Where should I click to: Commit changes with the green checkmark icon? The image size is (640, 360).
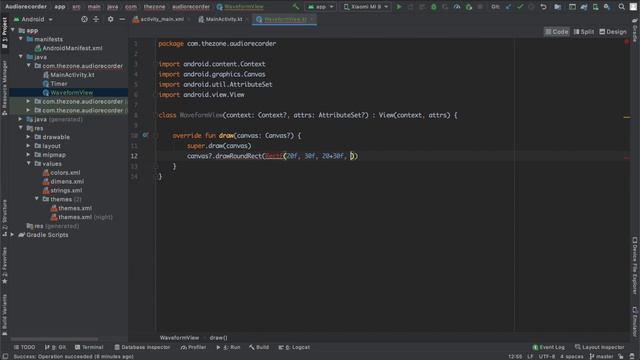520,7
